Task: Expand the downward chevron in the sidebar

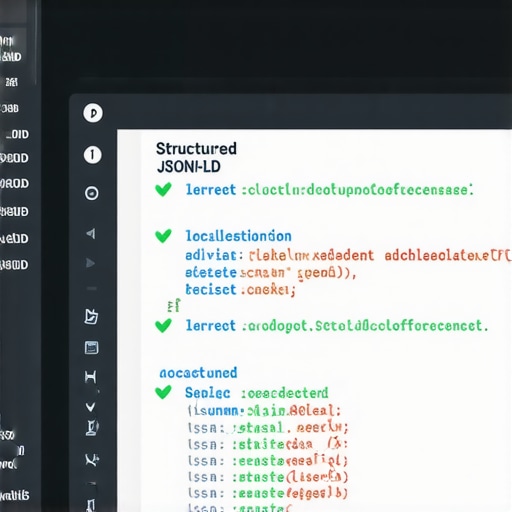Action: [90, 407]
